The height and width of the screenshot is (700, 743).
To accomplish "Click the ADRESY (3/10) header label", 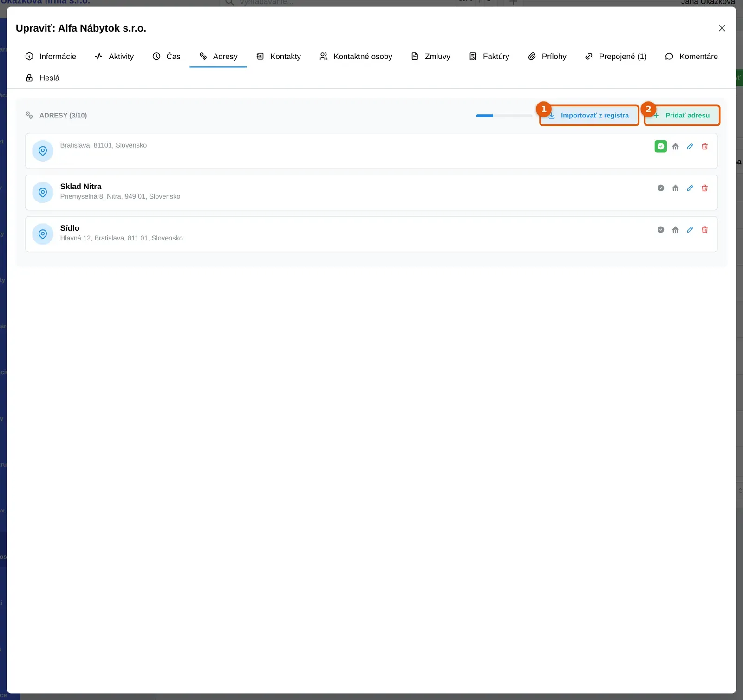I will (63, 116).
